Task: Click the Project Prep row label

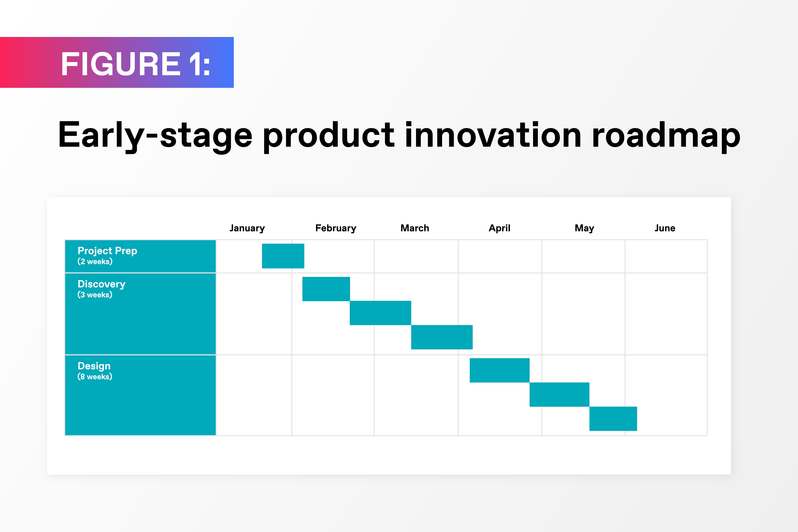Action: tap(107, 251)
